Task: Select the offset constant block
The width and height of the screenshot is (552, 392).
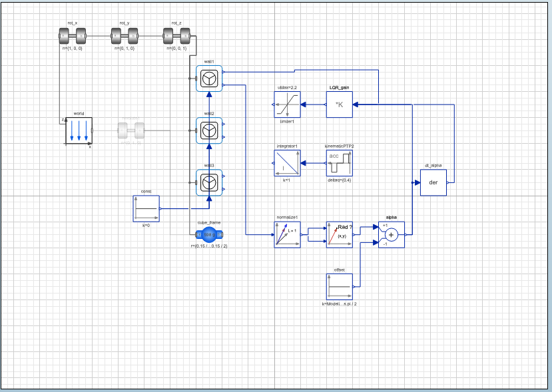Action: click(x=340, y=287)
